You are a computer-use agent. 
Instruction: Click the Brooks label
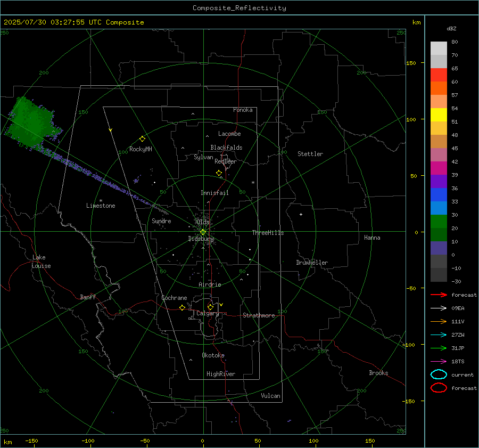378,373
